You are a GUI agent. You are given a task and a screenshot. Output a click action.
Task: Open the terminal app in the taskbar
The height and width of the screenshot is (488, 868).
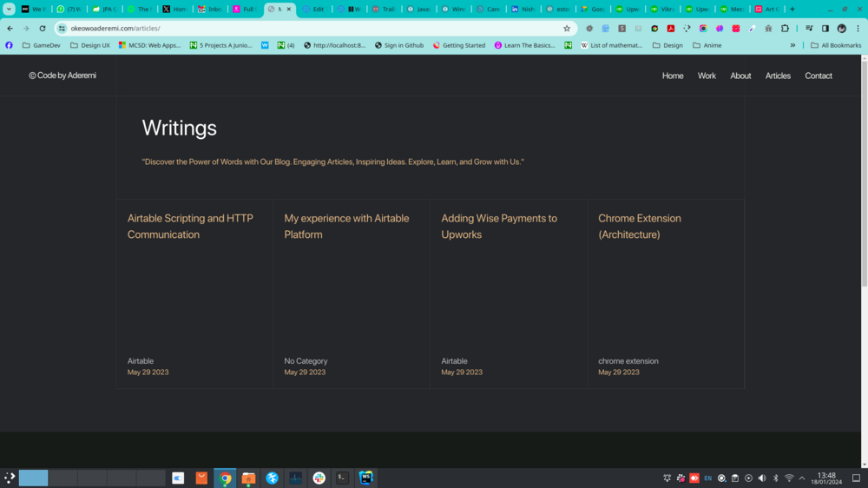pos(343,478)
